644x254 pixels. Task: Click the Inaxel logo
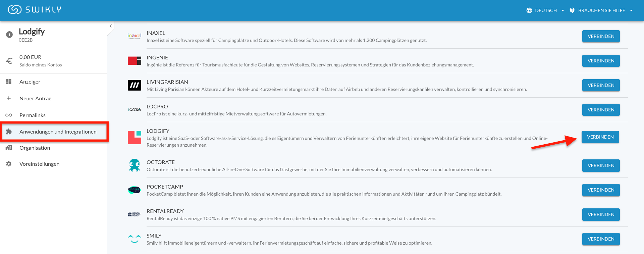[x=135, y=36]
